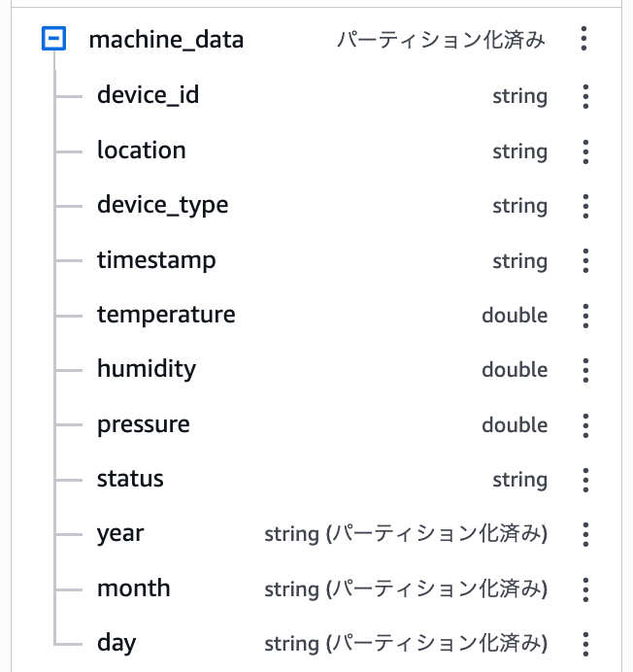Open the machine_data table options menu
633x672 pixels.
click(583, 40)
